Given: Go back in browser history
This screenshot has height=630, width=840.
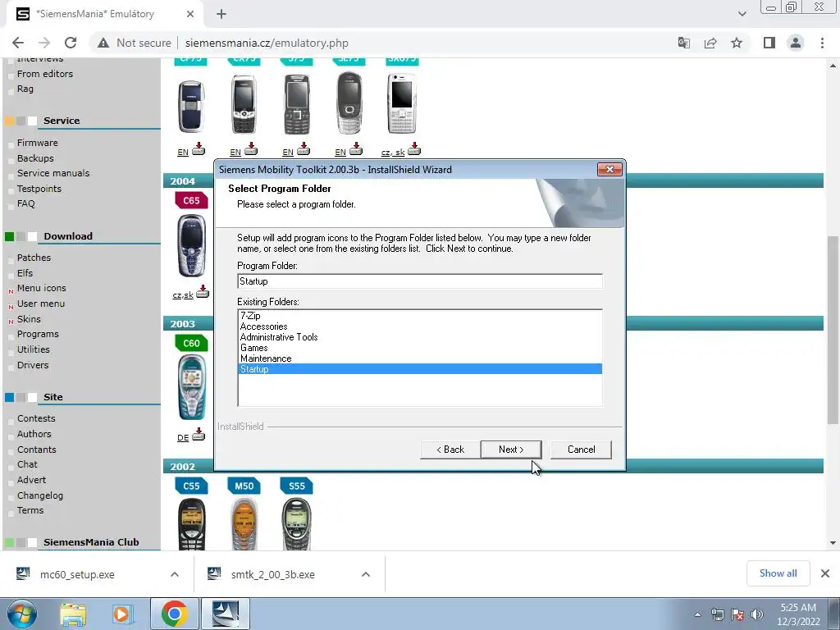Looking at the screenshot, I should pyautogui.click(x=18, y=43).
